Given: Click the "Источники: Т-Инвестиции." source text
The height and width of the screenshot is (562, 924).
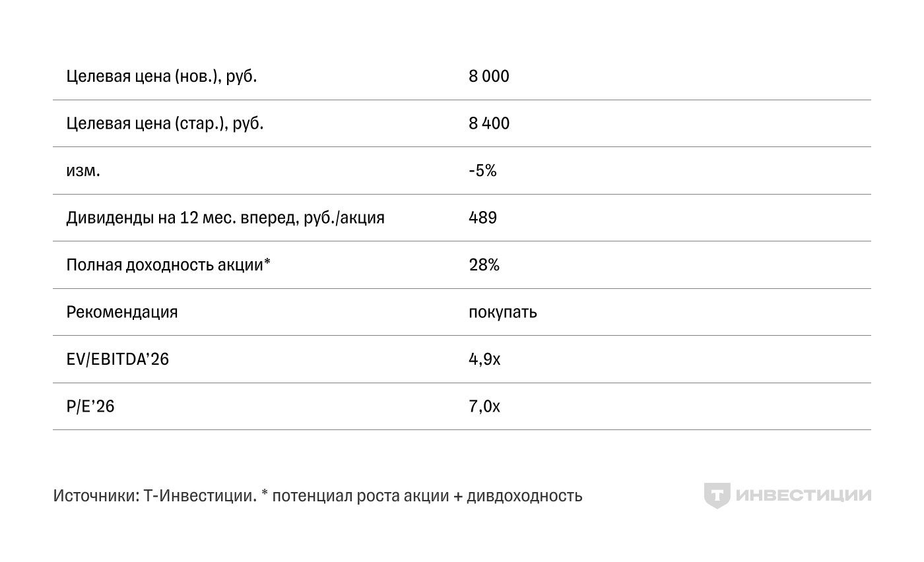Looking at the screenshot, I should 154,495.
